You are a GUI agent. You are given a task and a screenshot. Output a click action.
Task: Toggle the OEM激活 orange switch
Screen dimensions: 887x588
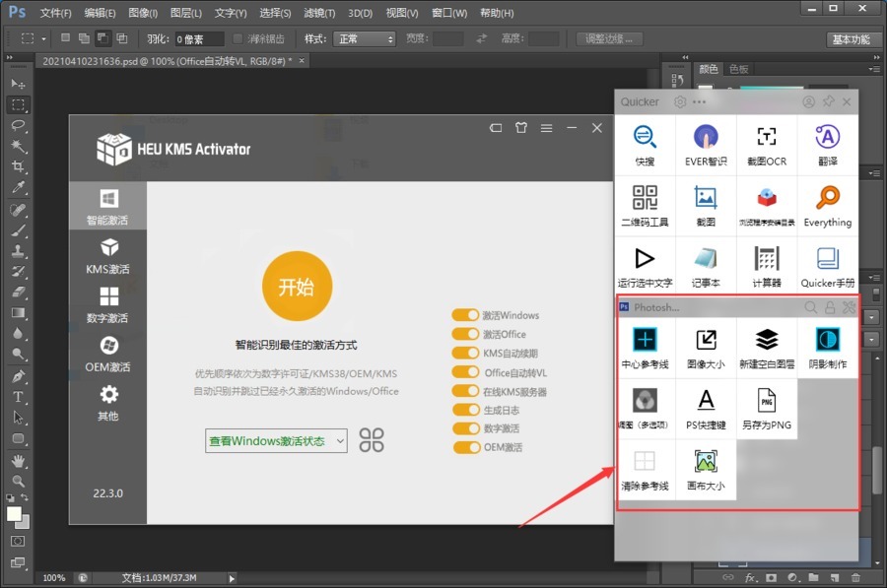pos(465,447)
